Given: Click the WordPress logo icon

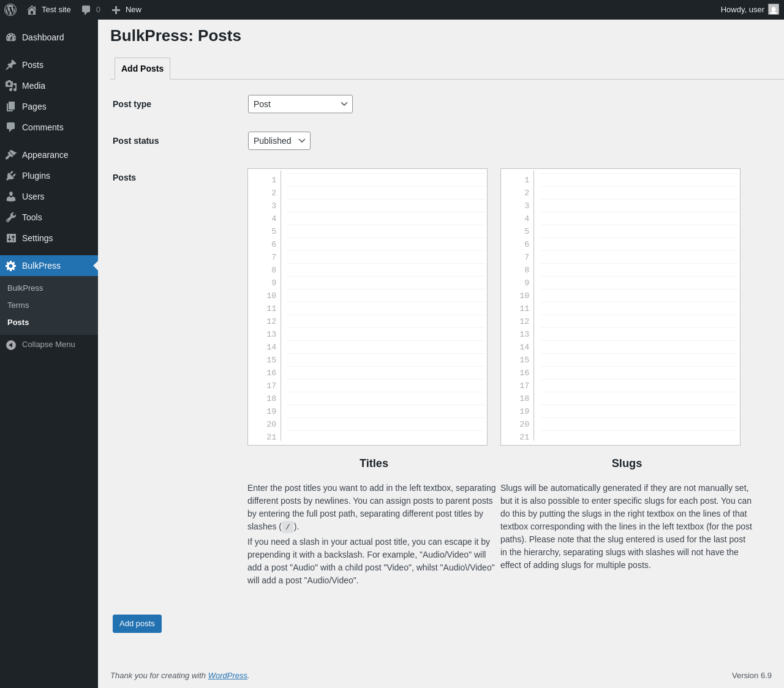Looking at the screenshot, I should (10, 10).
